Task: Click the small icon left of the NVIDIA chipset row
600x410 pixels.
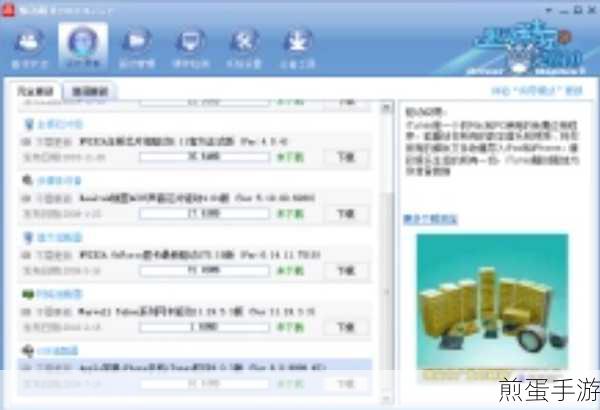Action: (x=26, y=142)
